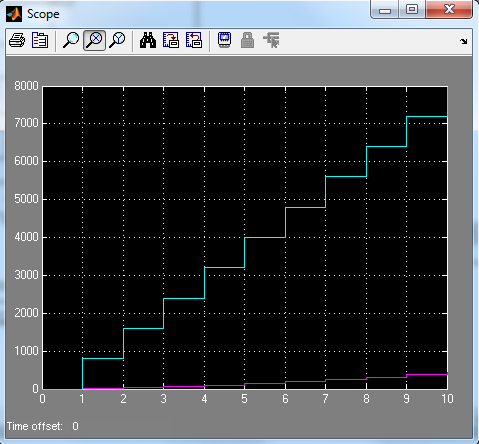The image size is (479, 444).
Task: Click the x-axis label 5
Action: point(244,399)
